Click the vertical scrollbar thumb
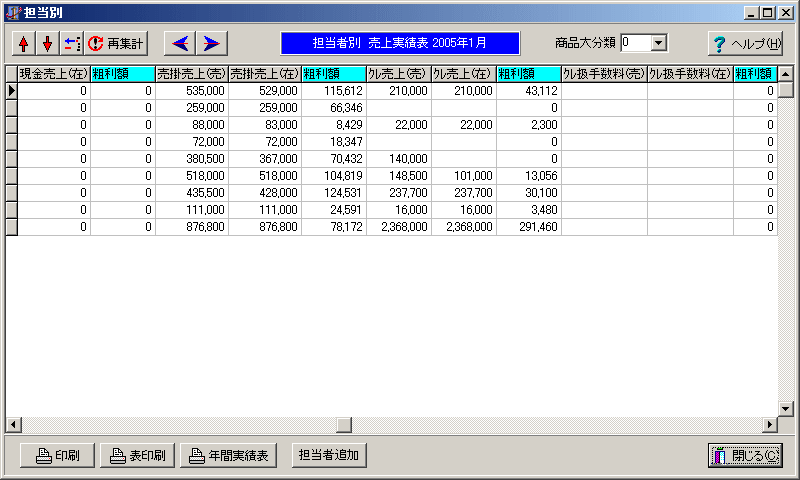Viewport: 800px width, 480px height. pos(786,89)
